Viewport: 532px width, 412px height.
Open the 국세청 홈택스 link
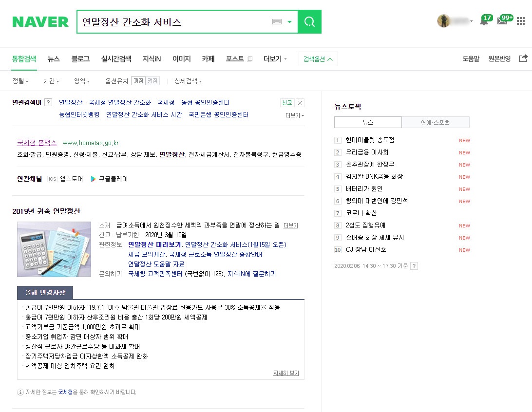tap(37, 143)
